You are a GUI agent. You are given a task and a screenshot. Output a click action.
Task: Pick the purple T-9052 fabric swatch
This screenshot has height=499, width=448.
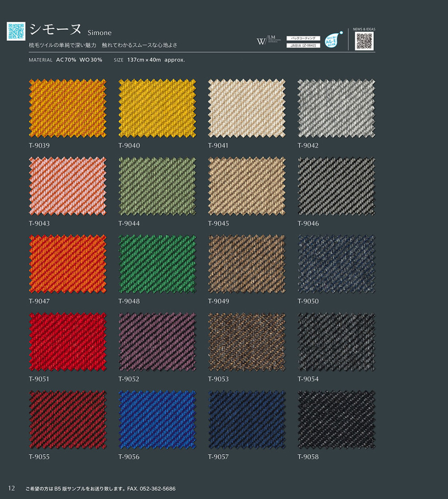tap(157, 342)
